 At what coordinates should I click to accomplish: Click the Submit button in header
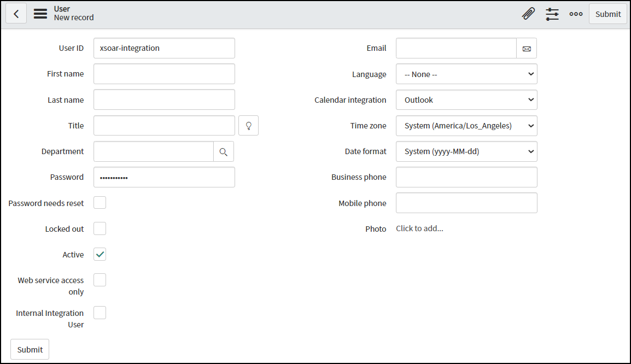[x=608, y=14]
